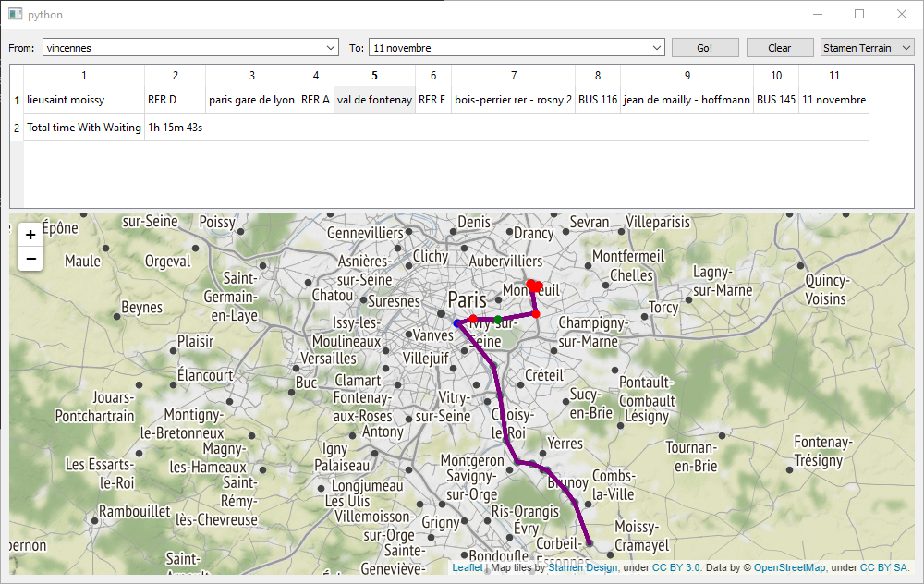The image size is (924, 584).
Task: Zoom out the map with minus button
Action: pos(30,259)
